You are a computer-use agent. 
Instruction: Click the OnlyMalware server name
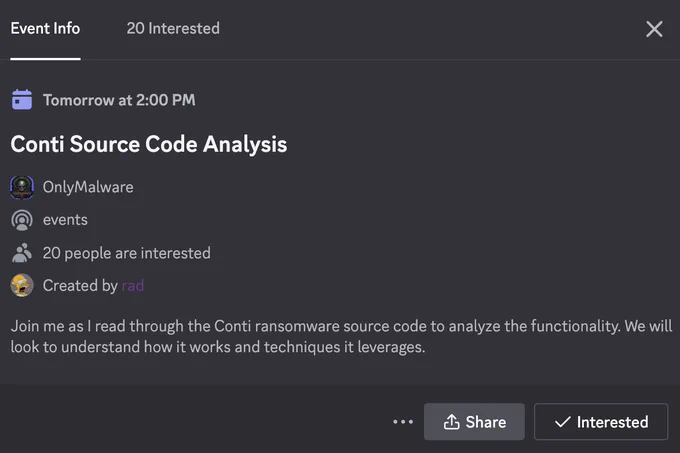click(x=88, y=187)
